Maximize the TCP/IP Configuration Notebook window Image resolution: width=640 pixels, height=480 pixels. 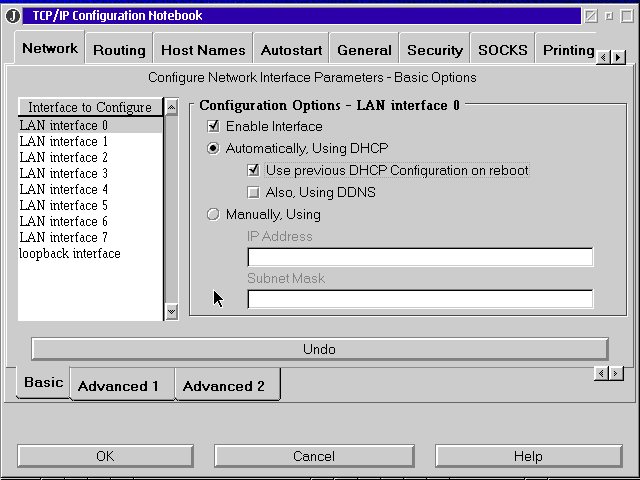(627, 16)
